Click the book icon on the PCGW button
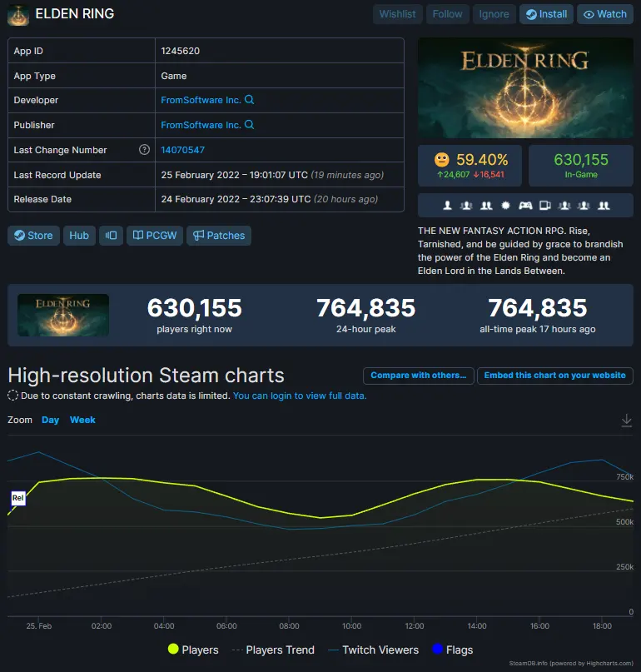 [x=138, y=236]
